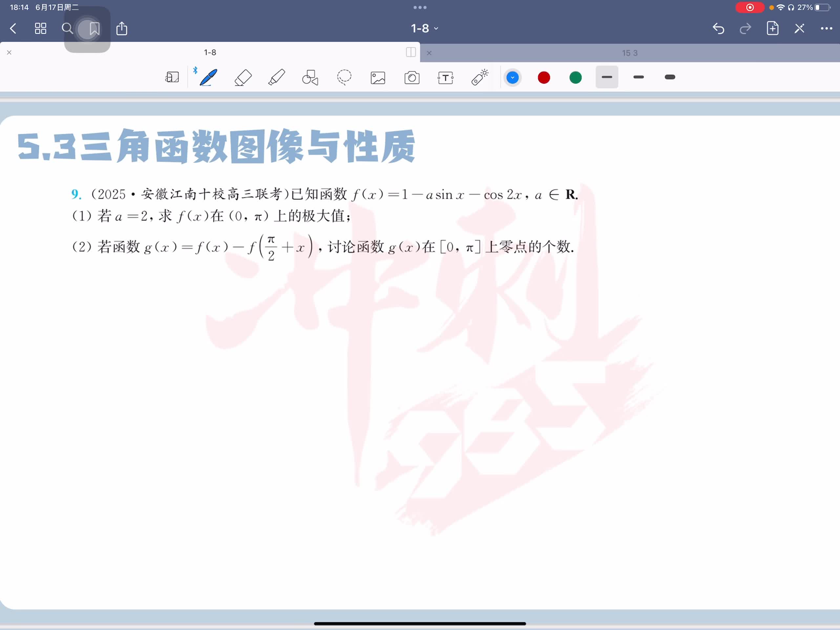840x630 pixels.
Task: Select the Pen tool
Action: pos(208,77)
